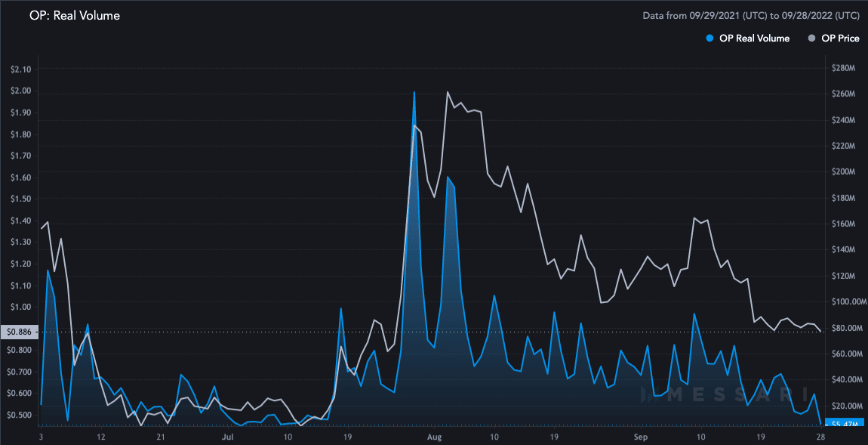Image resolution: width=868 pixels, height=445 pixels.
Task: Click the $0.886 current price tag
Action: 20,331
